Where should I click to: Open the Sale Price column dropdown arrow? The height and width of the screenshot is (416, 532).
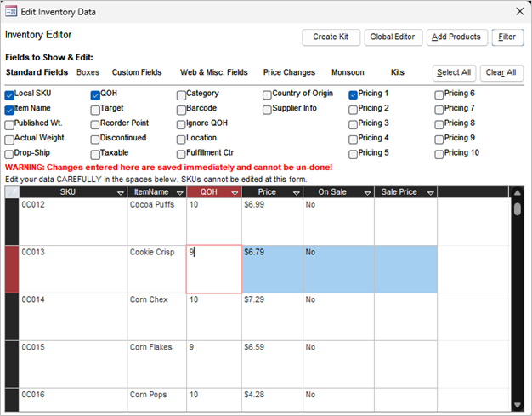(431, 193)
